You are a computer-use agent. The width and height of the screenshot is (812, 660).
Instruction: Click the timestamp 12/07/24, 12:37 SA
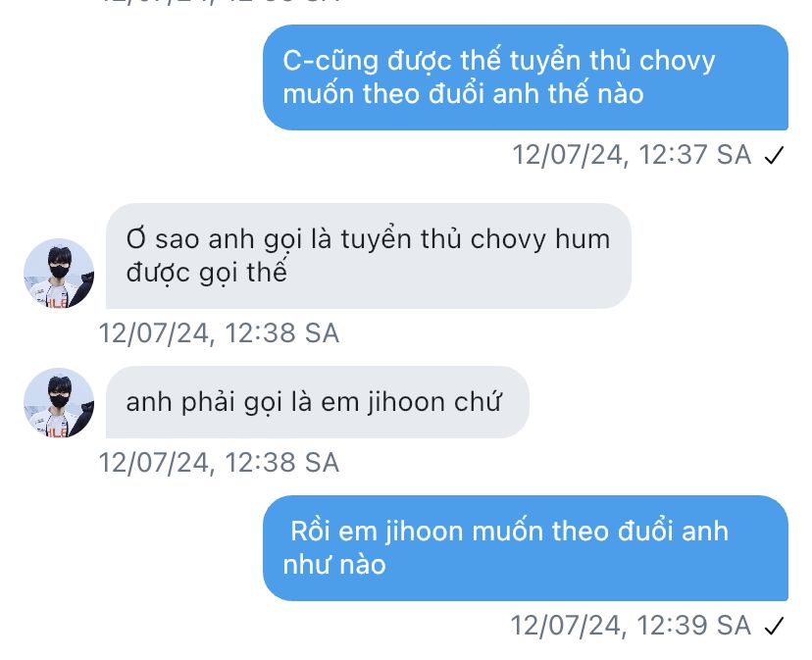click(x=632, y=155)
